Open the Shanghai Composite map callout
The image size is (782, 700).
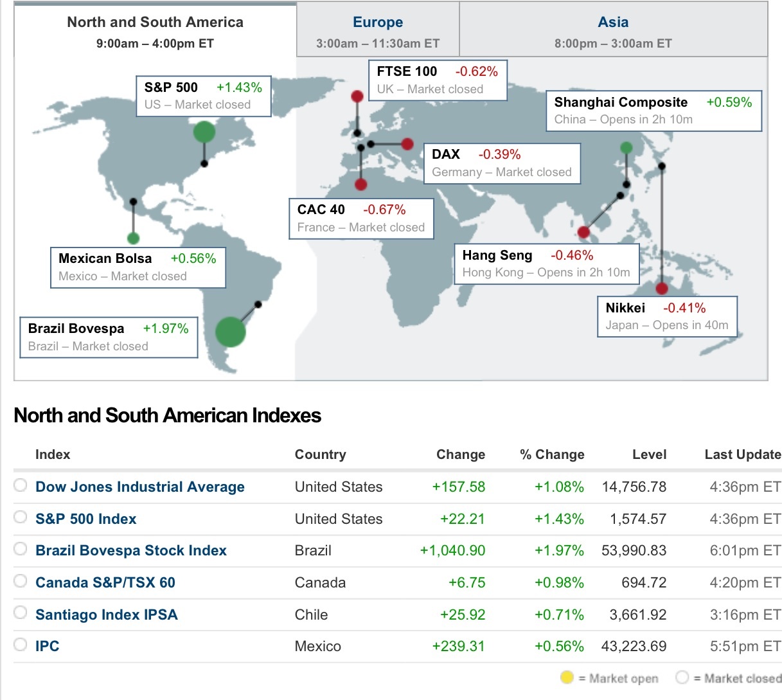tap(653, 111)
